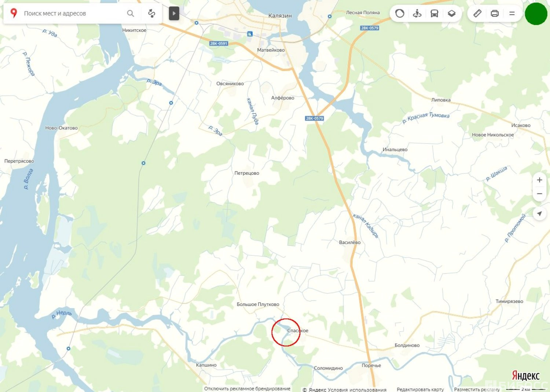Toggle the traffic layer circle icon
This screenshot has height=392, width=550.
point(400,14)
